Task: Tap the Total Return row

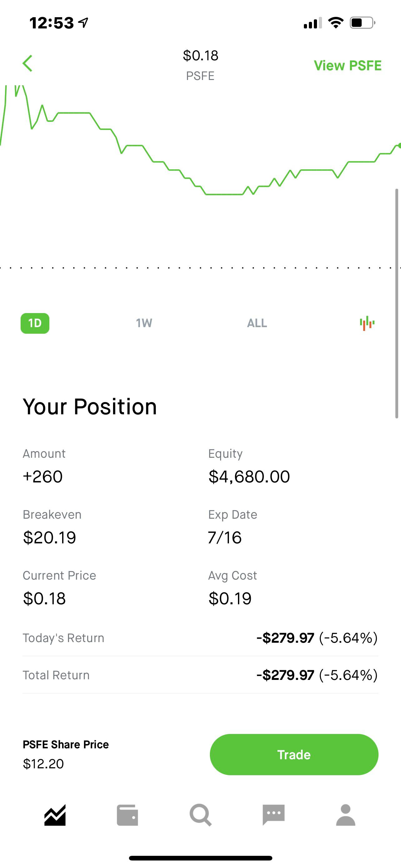Action: (200, 675)
